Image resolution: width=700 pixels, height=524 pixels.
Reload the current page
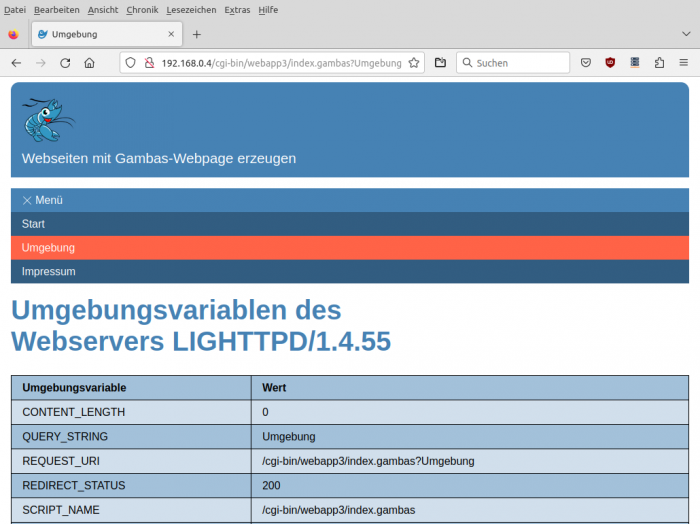(65, 63)
